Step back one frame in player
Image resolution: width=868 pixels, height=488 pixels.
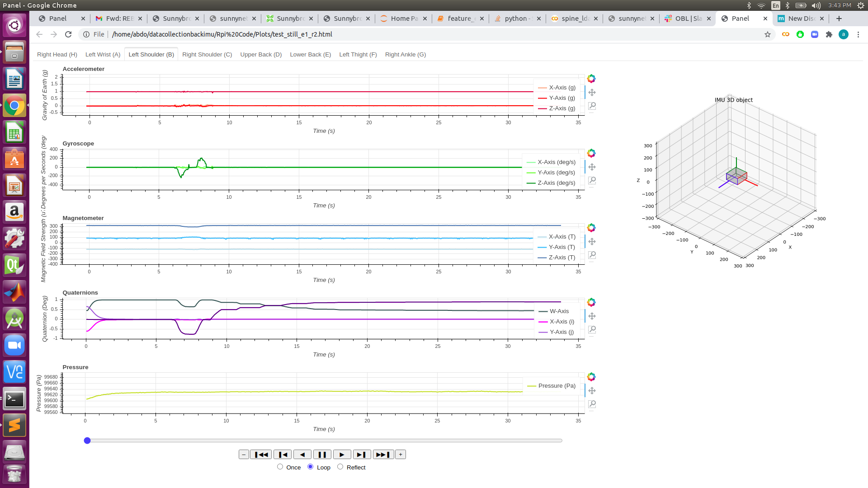pyautogui.click(x=283, y=455)
